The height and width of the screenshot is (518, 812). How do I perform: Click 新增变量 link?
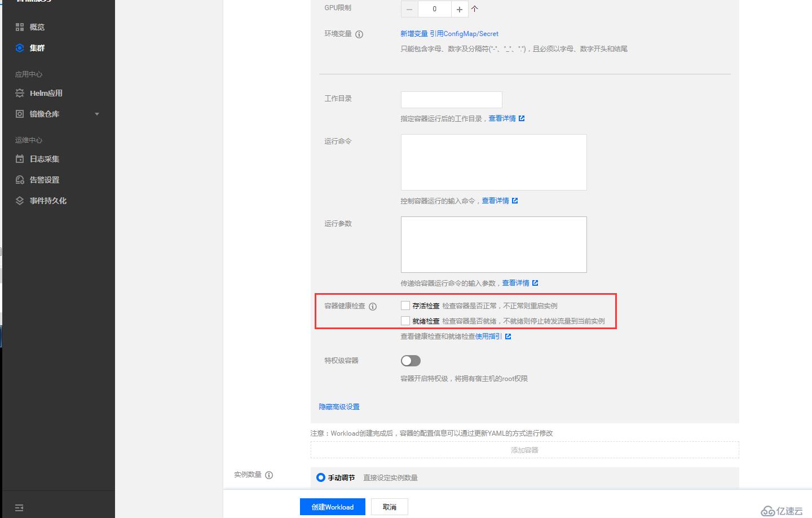click(414, 34)
